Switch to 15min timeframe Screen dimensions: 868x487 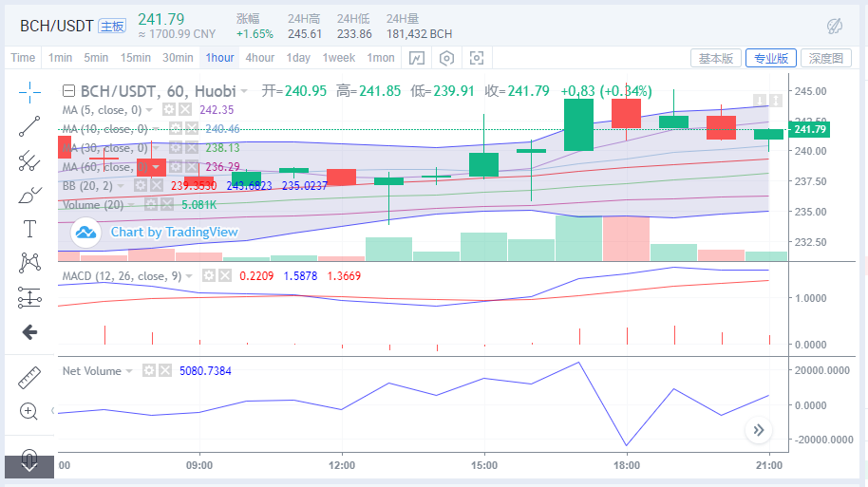click(136, 58)
